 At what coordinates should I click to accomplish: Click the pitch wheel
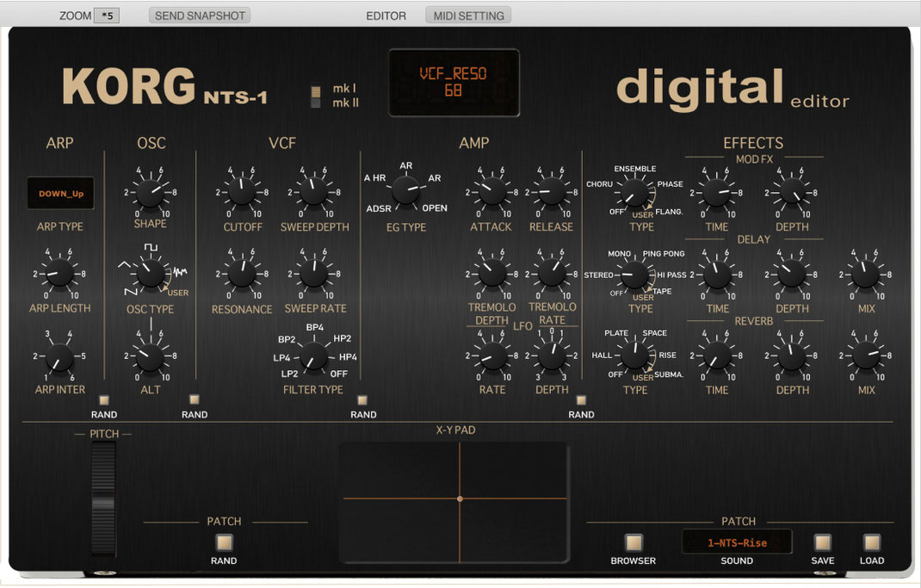(x=104, y=499)
